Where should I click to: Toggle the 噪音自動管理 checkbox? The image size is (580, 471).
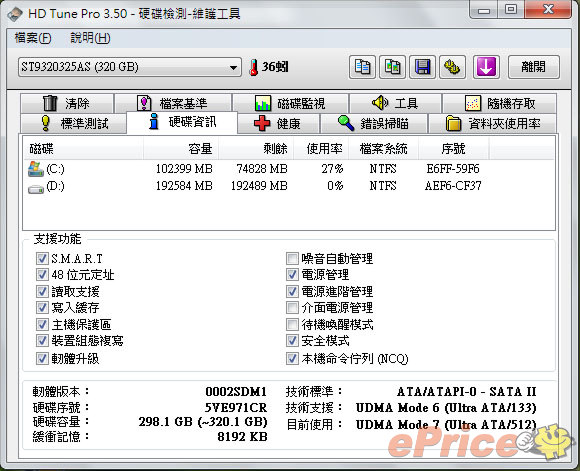292,258
